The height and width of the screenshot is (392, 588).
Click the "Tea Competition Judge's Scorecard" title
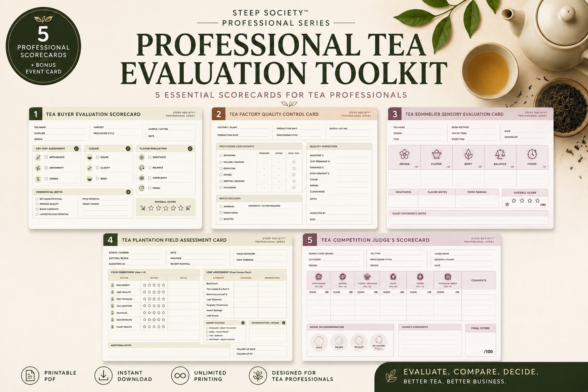(375, 240)
